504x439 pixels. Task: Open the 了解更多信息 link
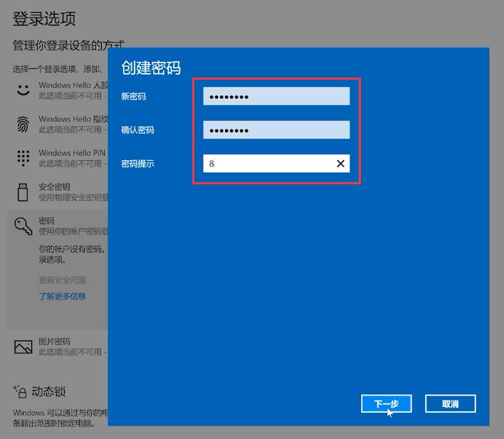click(63, 296)
